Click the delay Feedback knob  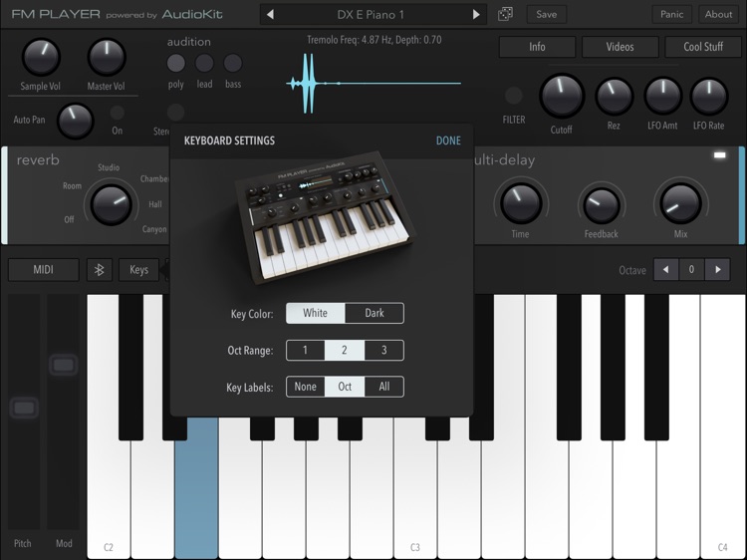pos(602,205)
